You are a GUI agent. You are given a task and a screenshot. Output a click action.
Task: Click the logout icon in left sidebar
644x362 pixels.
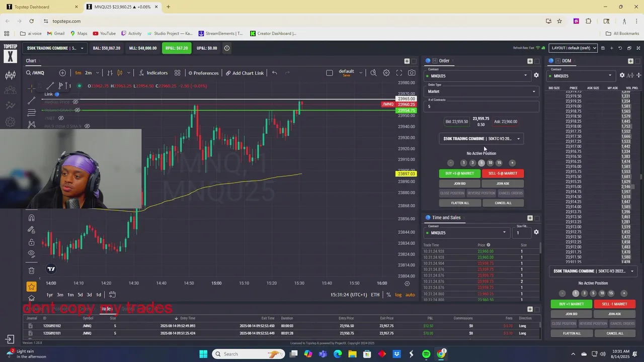(10, 339)
